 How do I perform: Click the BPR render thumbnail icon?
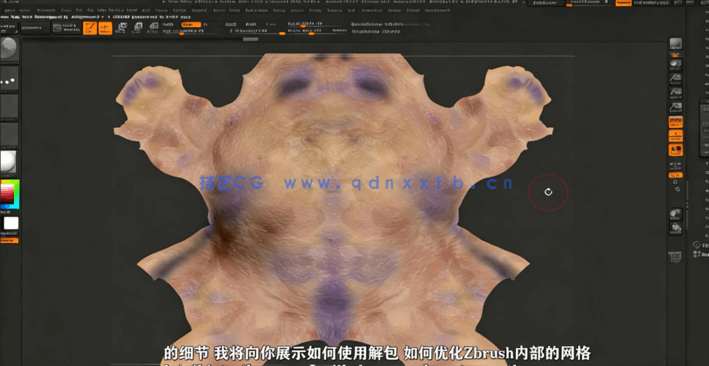pos(676,44)
